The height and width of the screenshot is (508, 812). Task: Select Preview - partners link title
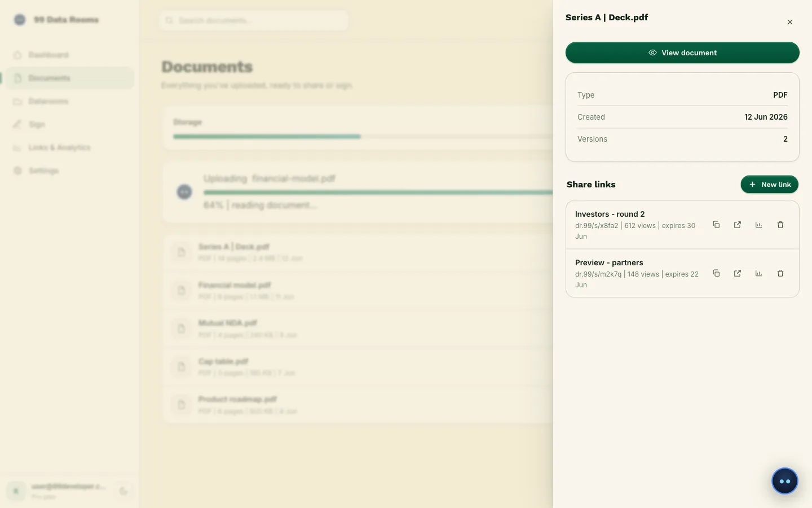pos(609,262)
